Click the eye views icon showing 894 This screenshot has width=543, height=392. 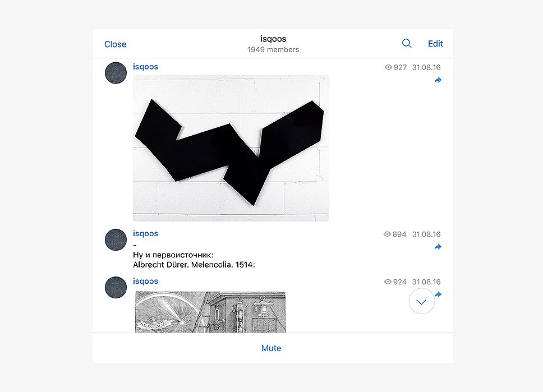(x=387, y=234)
